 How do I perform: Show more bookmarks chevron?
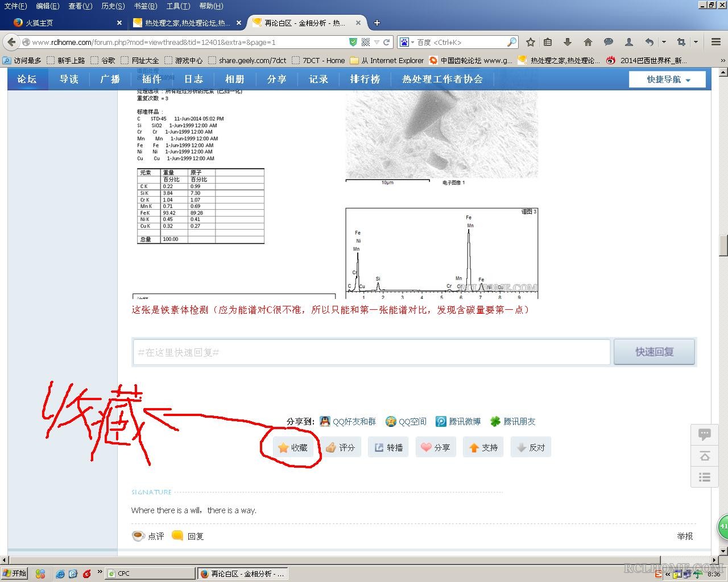click(723, 60)
